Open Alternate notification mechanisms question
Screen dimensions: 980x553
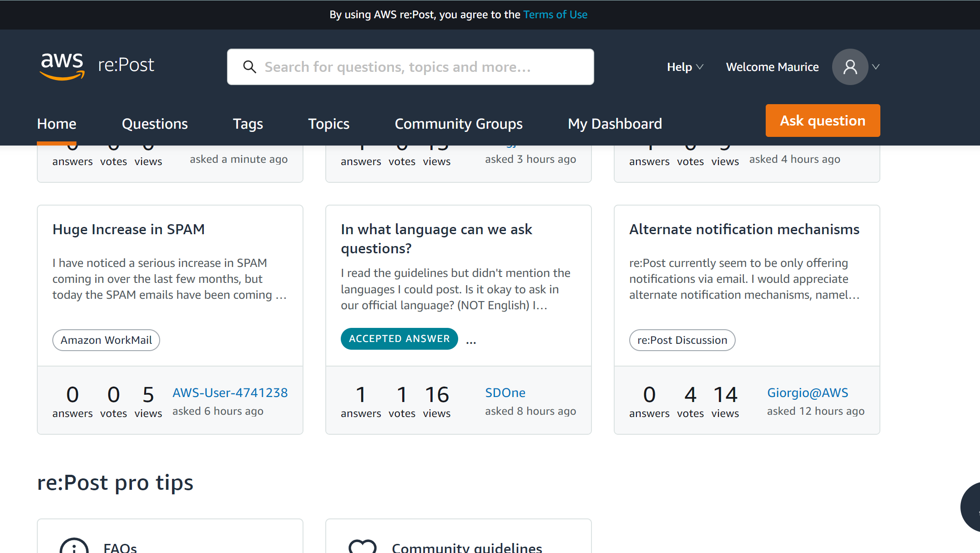point(744,229)
